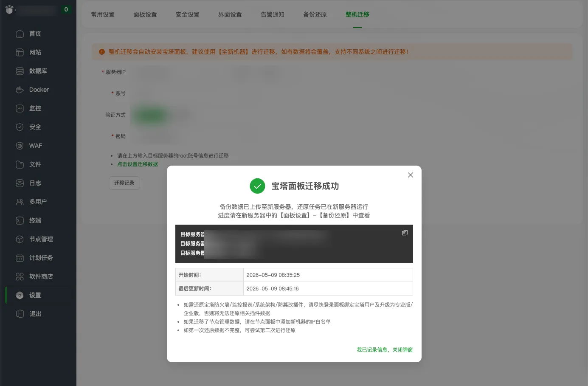Open the 安全 shield icon
The width and height of the screenshot is (588, 386).
(20, 127)
